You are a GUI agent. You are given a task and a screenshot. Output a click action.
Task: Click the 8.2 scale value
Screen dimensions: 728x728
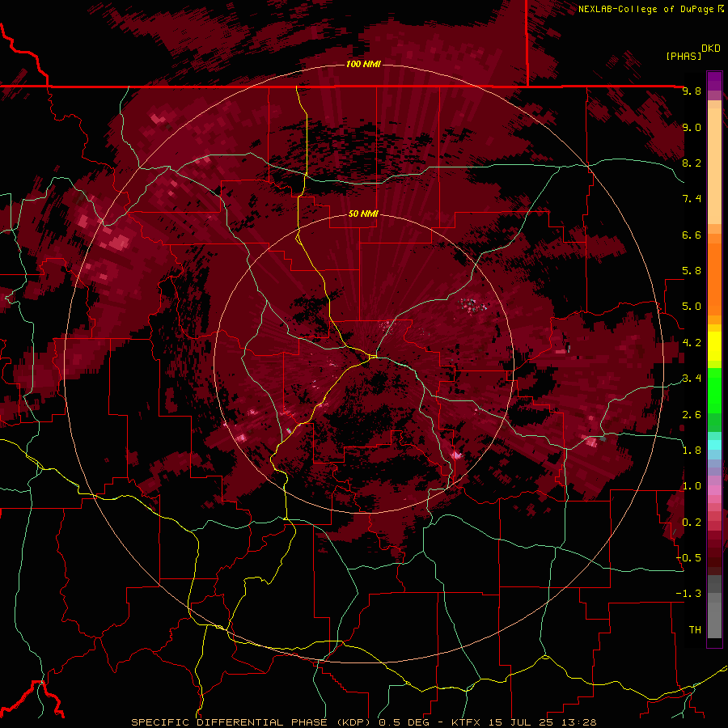(692, 163)
